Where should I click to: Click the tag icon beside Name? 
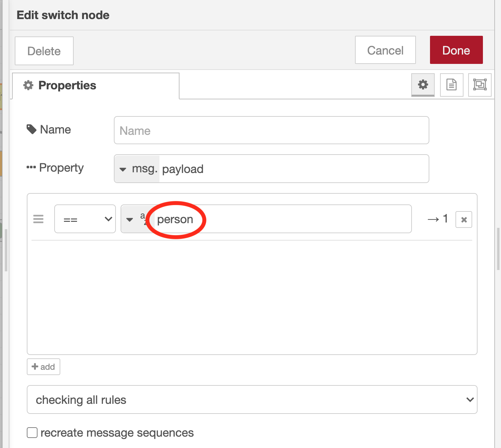[31, 129]
